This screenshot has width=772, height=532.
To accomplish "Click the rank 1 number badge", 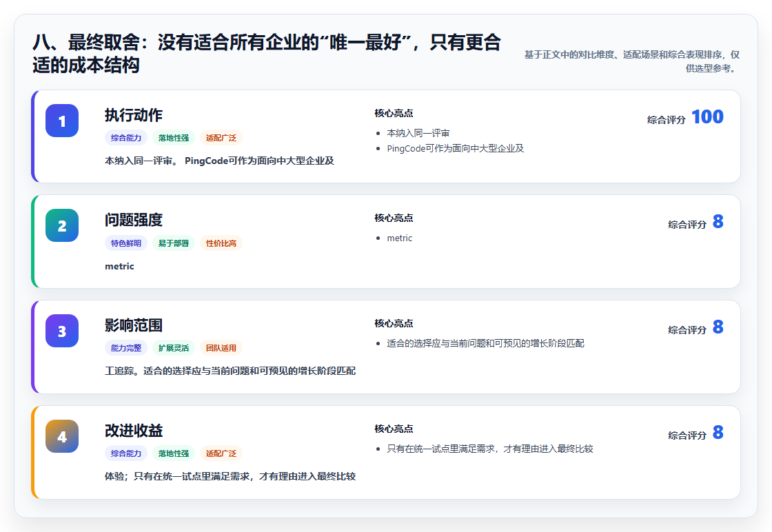I will pyautogui.click(x=62, y=121).
